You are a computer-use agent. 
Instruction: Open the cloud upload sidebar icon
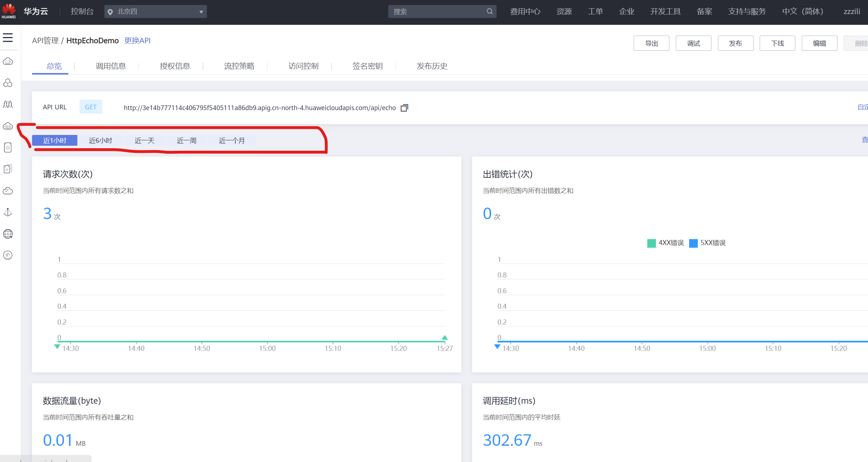[8, 191]
